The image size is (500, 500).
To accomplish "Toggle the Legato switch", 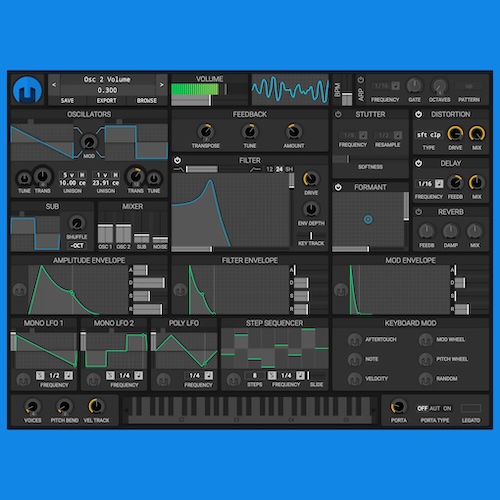I will (x=471, y=408).
